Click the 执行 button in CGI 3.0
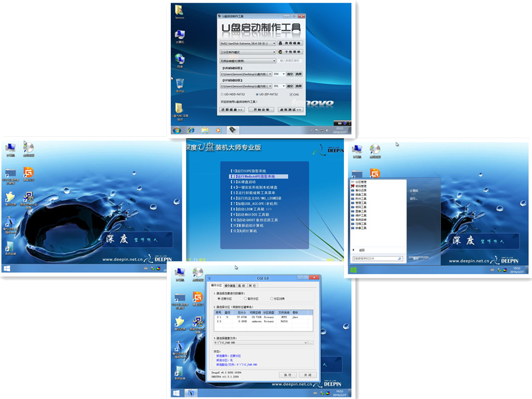 point(287,375)
